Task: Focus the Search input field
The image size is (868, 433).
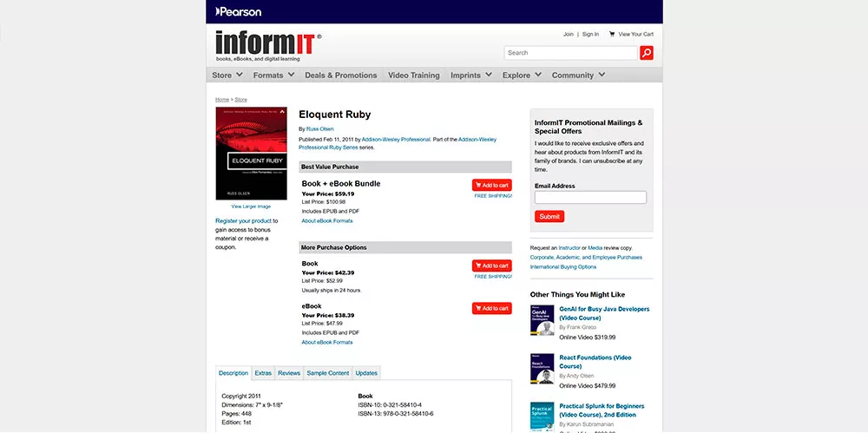Action: point(571,53)
